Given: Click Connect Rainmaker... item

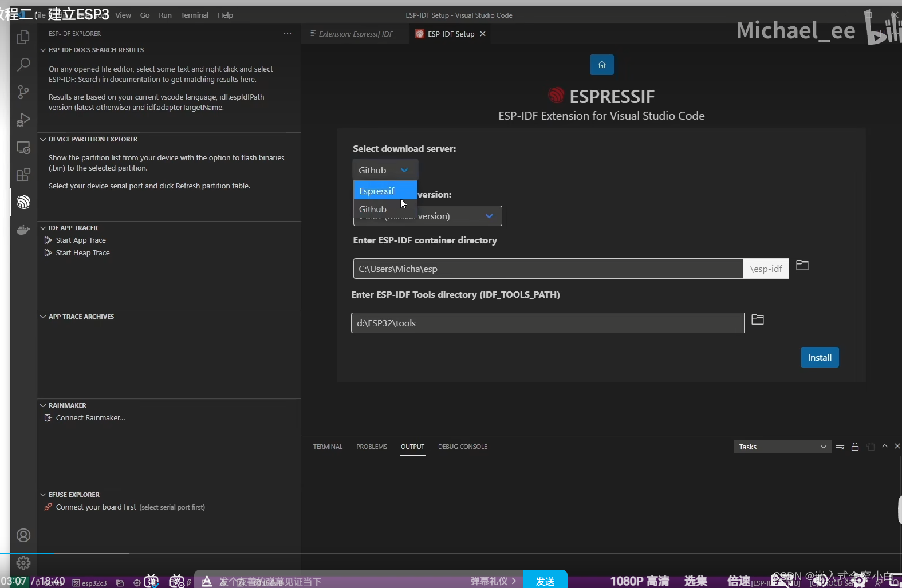Looking at the screenshot, I should point(90,417).
